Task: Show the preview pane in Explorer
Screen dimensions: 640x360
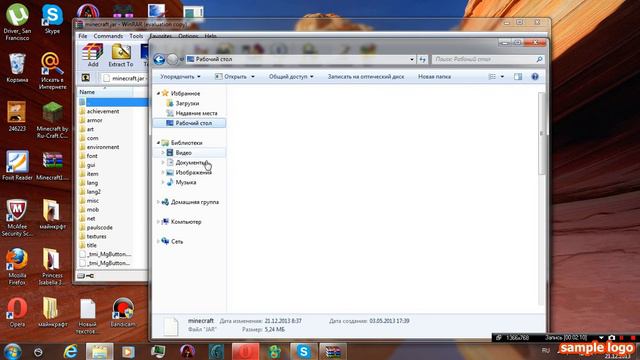Action: 518,77
